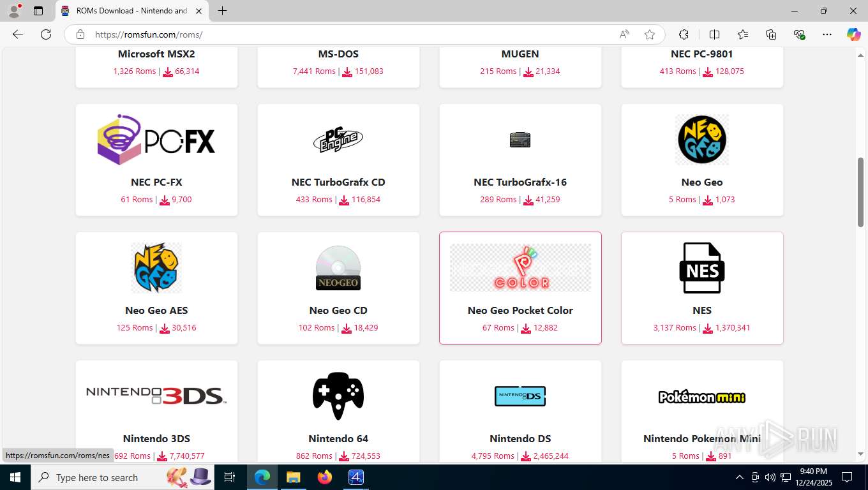
Task: Open a new browser tab
Action: click(222, 11)
